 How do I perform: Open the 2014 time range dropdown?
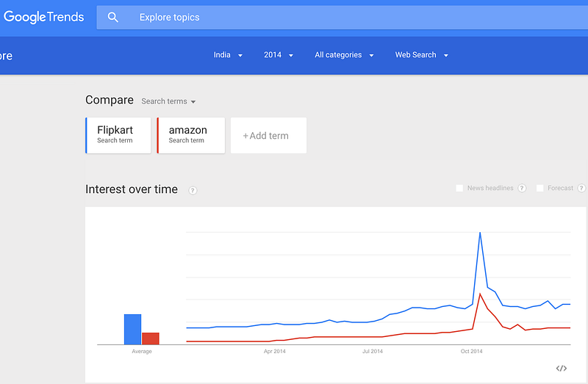pyautogui.click(x=279, y=55)
